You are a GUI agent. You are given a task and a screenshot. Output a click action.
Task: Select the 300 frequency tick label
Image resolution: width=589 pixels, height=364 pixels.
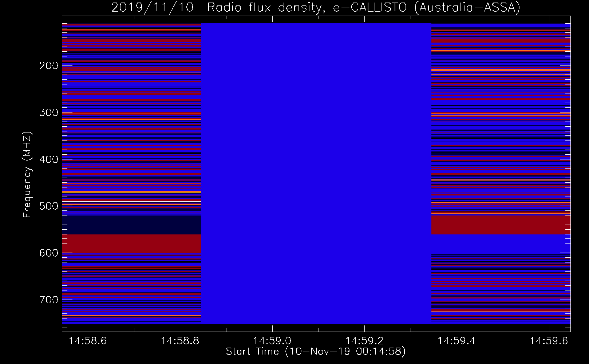[49, 112]
